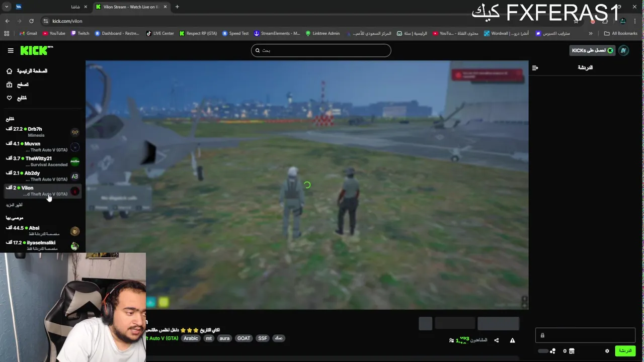Collapse the chat panel

535,67
